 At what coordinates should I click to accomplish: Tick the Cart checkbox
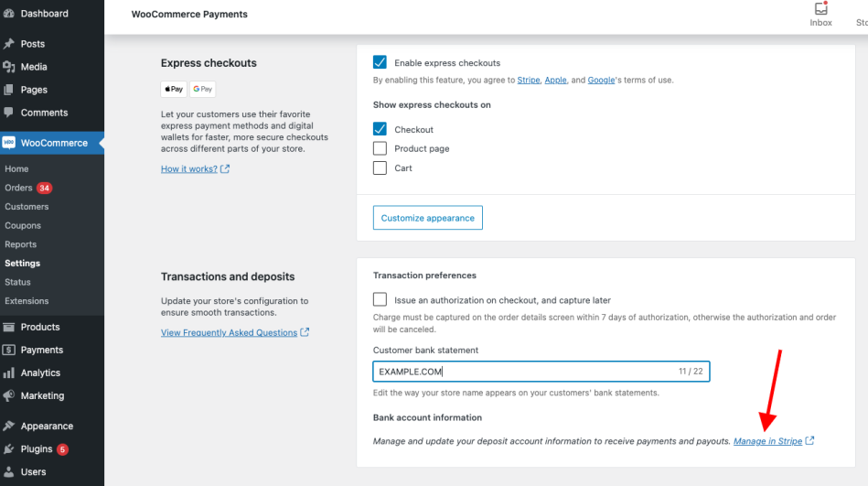click(380, 168)
